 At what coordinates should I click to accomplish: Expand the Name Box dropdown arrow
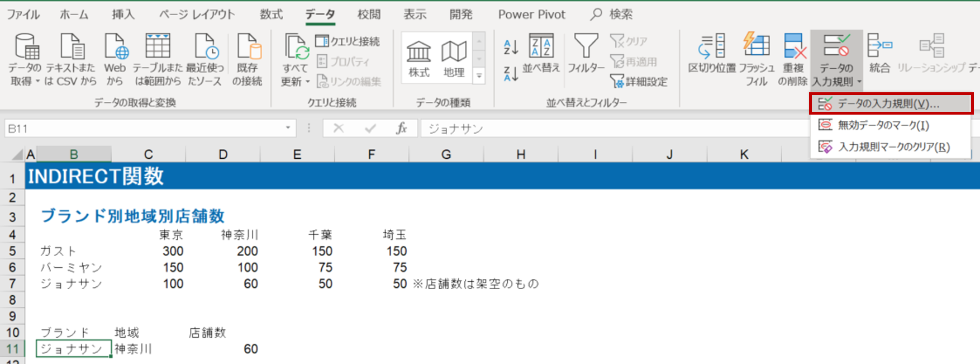pyautogui.click(x=288, y=128)
